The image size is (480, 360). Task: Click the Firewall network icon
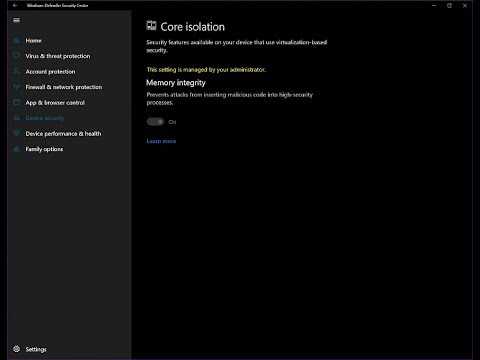click(x=16, y=87)
